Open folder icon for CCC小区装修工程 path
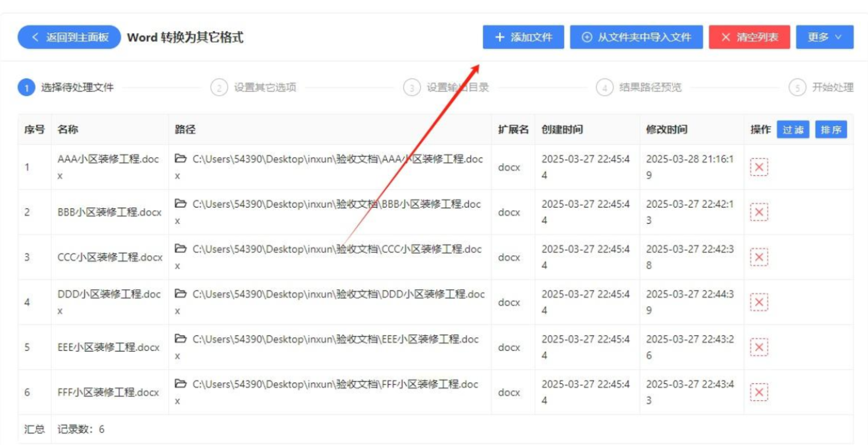Screen dimensions: 868x445 pos(180,249)
